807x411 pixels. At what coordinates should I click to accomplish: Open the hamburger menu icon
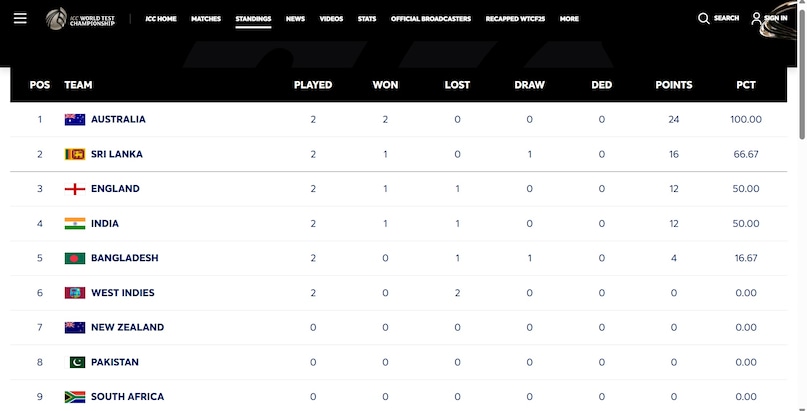(x=20, y=19)
